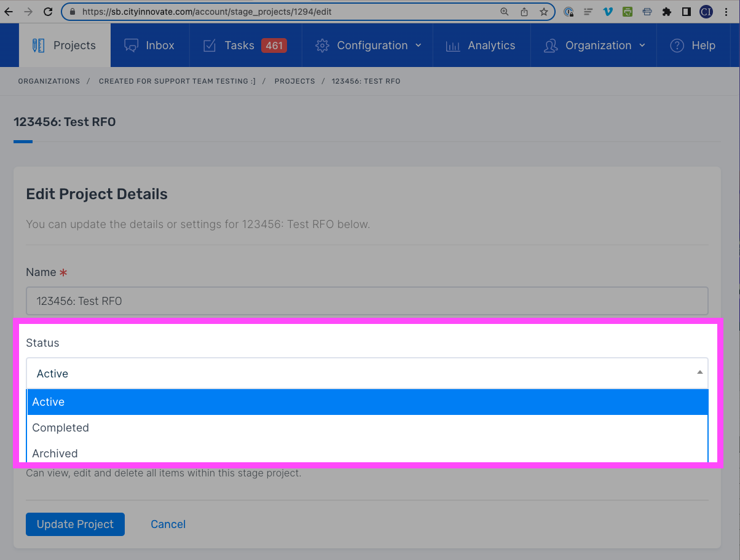The image size is (740, 560).
Task: Go to PROJECTS breadcrumb
Action: 294,81
